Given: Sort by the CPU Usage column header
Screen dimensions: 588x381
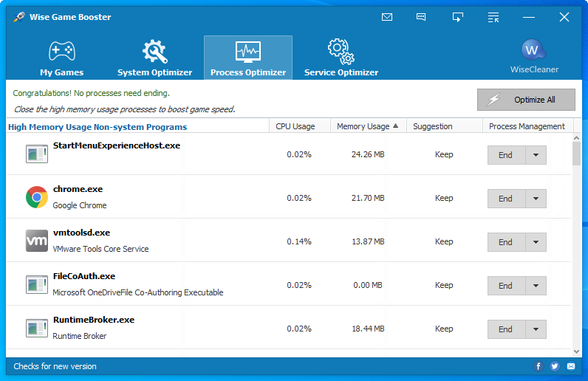Looking at the screenshot, I should click(295, 126).
